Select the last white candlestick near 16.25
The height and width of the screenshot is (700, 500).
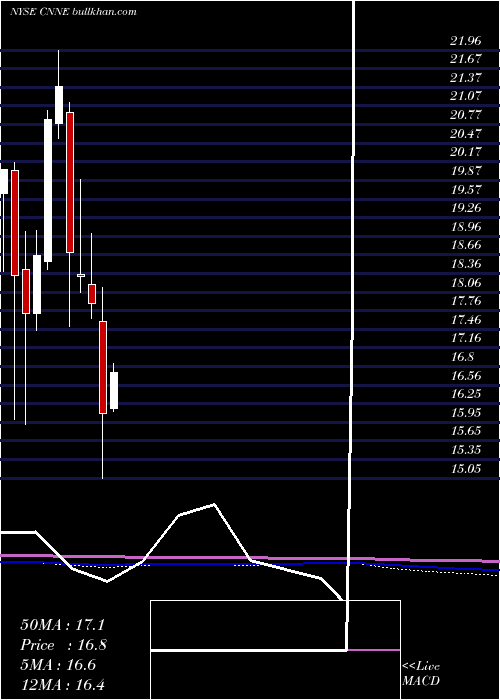114,391
